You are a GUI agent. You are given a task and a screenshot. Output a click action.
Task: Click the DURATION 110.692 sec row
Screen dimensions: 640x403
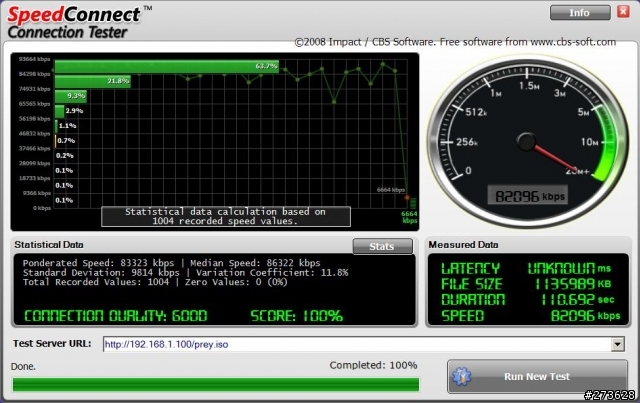[x=528, y=300]
